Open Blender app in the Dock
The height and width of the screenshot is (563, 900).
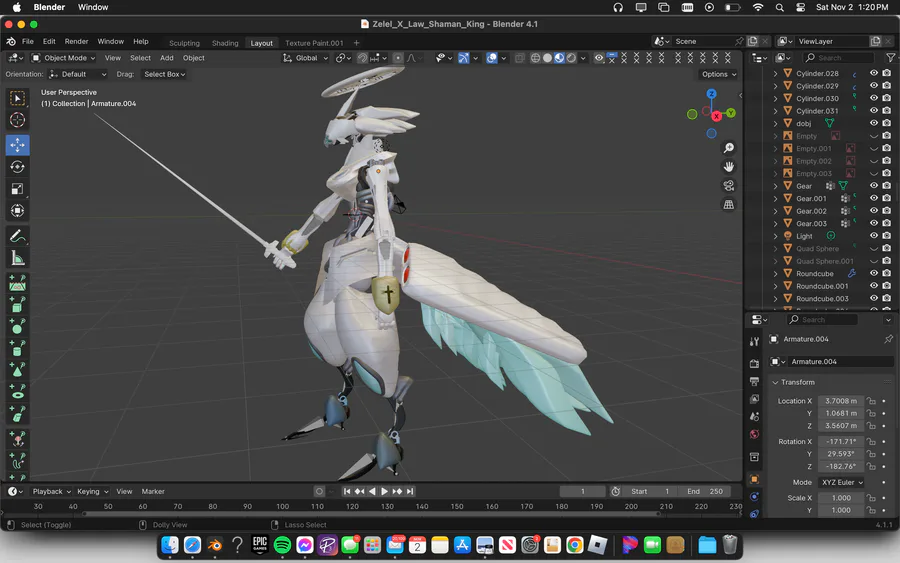(215, 545)
